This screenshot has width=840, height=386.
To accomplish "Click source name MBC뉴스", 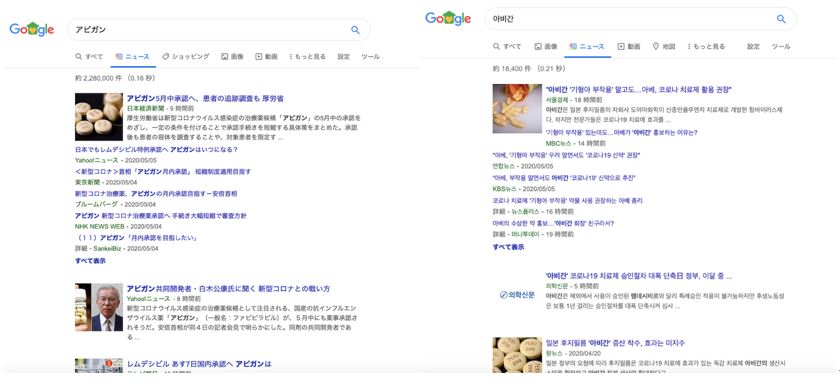I will tap(558, 143).
